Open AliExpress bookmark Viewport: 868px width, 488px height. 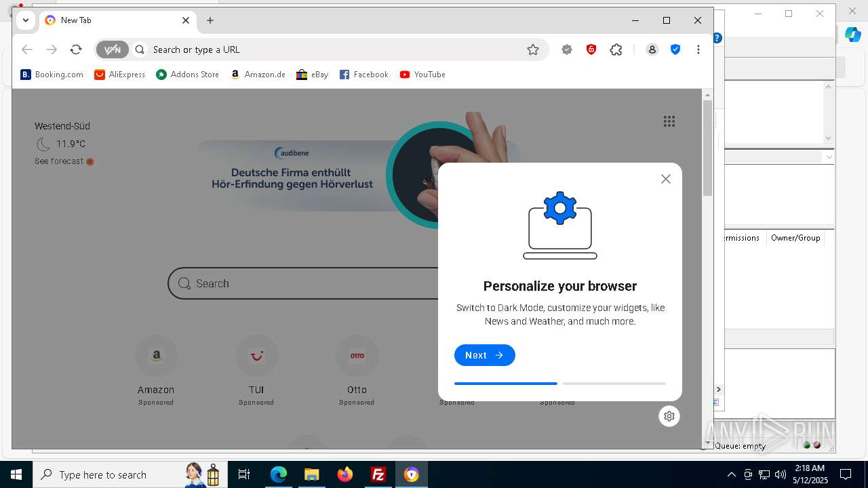pos(120,75)
